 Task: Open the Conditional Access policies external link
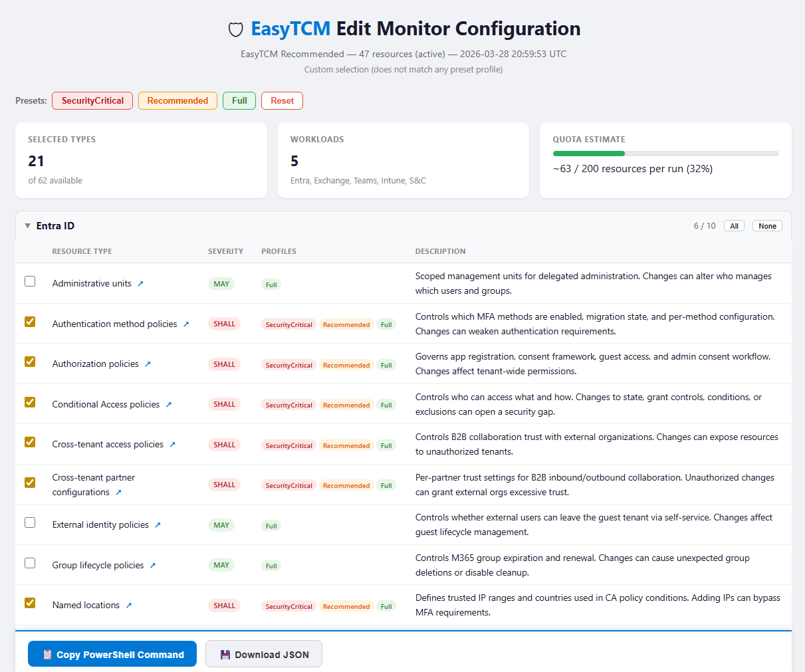point(170,404)
